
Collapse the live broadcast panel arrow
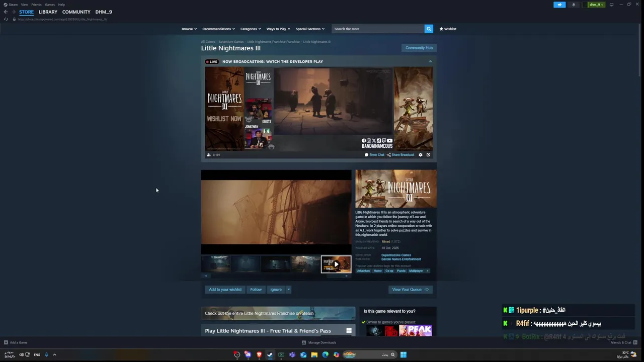pyautogui.click(x=430, y=61)
